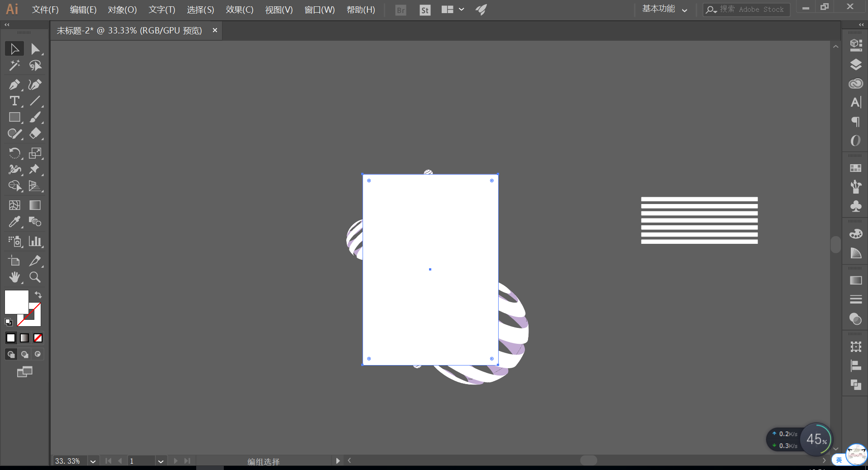The width and height of the screenshot is (868, 470).
Task: Select the Paintbrush tool
Action: [x=35, y=117]
